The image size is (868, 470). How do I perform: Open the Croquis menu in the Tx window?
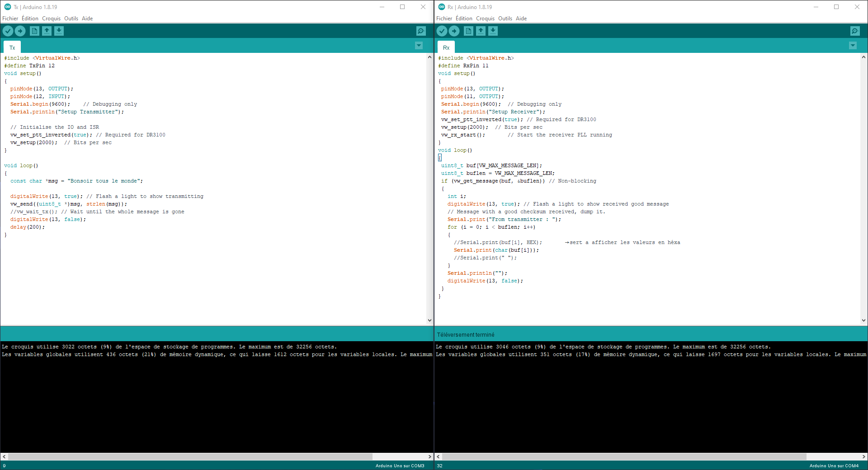point(51,19)
